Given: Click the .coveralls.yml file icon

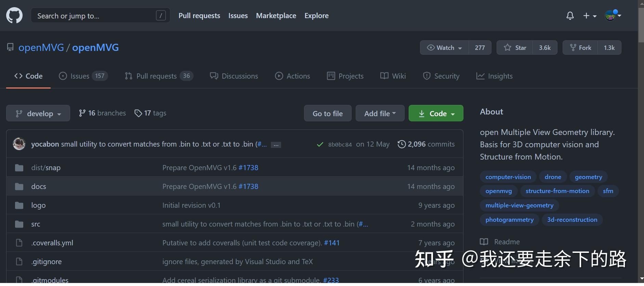Looking at the screenshot, I should click(19, 243).
